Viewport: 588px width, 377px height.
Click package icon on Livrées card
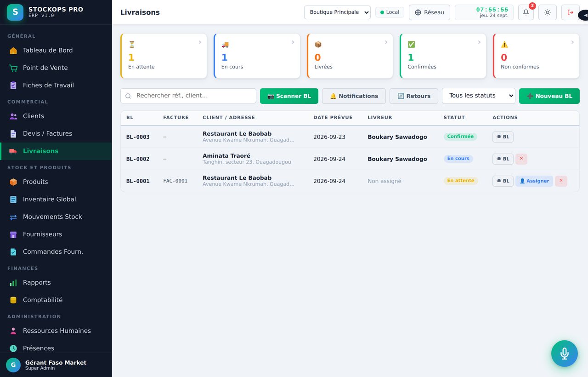click(x=318, y=45)
